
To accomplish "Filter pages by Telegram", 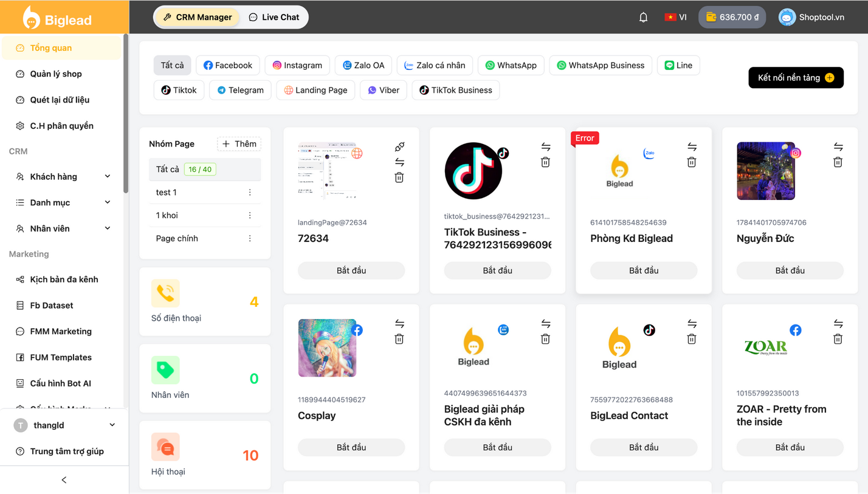I will tap(240, 90).
